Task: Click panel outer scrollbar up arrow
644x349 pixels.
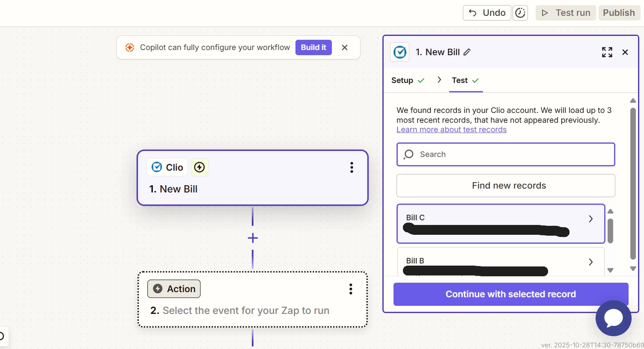Action: [x=633, y=101]
